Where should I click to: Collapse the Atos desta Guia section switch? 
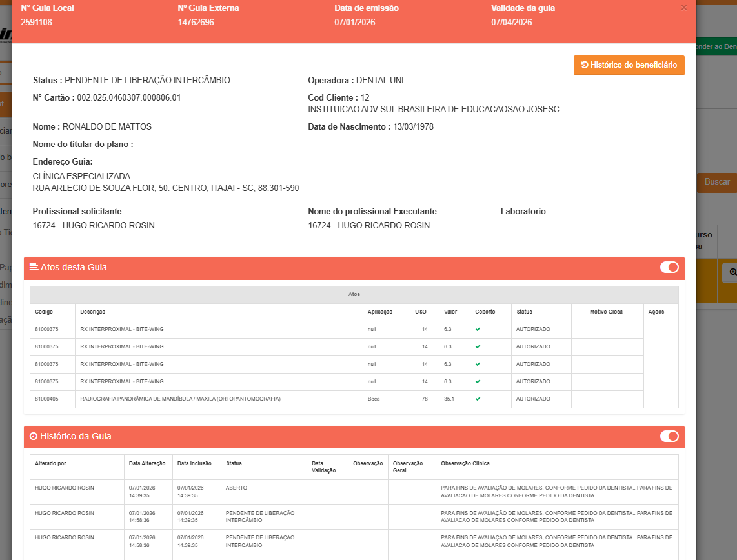click(x=669, y=267)
